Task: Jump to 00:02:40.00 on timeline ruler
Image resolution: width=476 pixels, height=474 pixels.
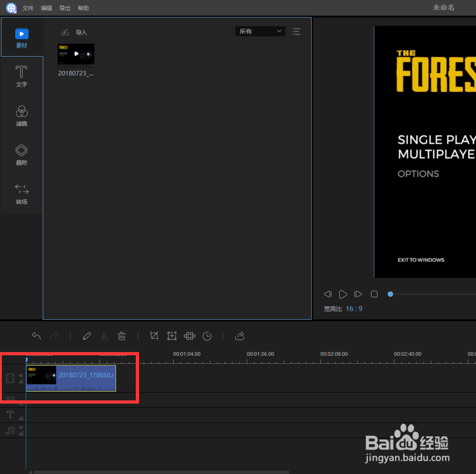Action: 408,354
